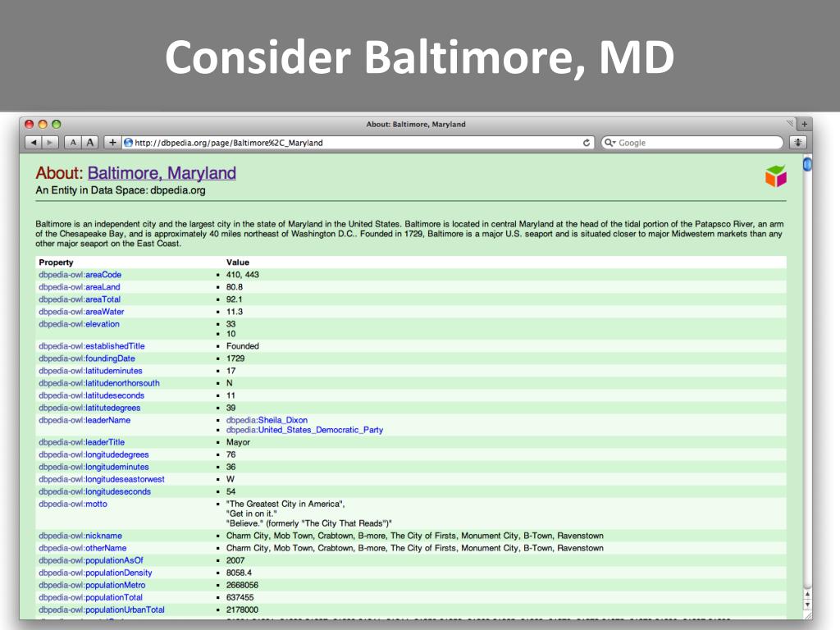Screen dimensions: 840x630
Task: Open the dbpedia-owl:areaCode property link
Action: (80, 275)
